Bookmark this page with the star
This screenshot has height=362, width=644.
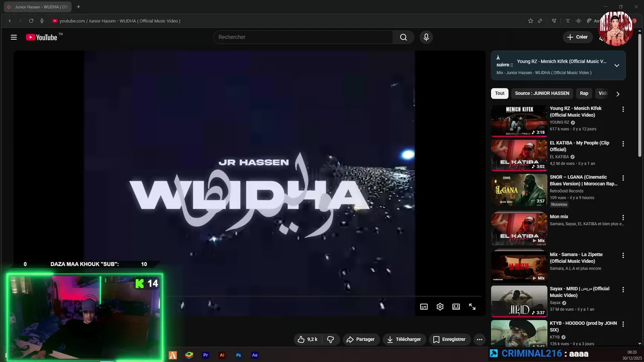(530, 21)
